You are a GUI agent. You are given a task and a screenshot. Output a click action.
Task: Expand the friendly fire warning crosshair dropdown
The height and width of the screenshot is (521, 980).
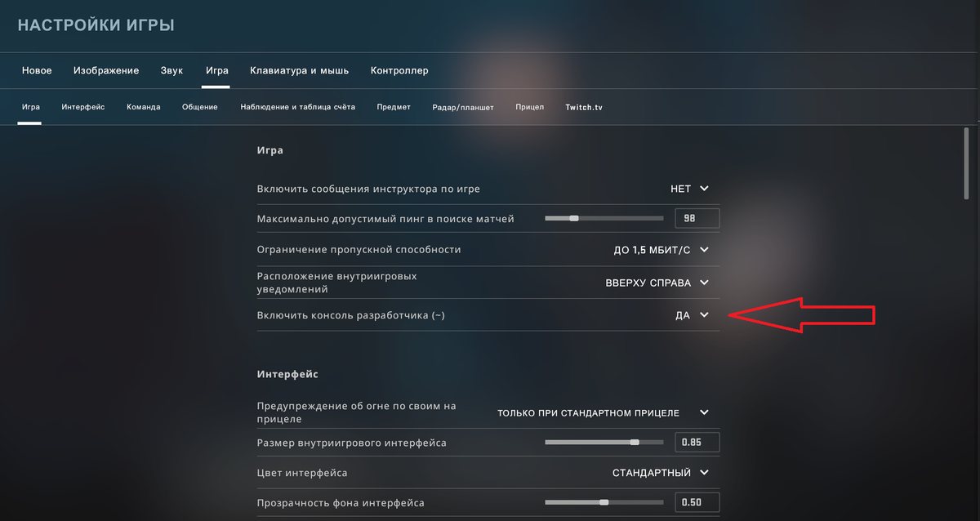point(604,413)
